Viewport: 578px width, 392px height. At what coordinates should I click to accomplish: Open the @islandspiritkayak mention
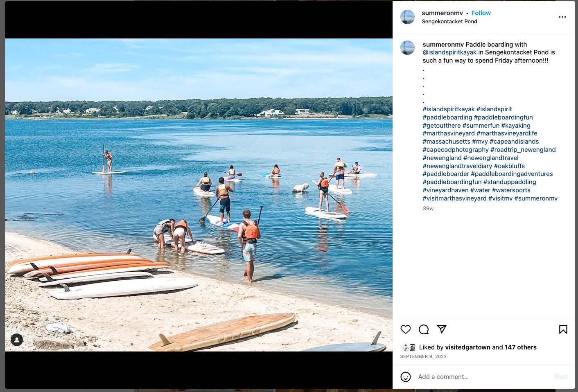pyautogui.click(x=449, y=52)
